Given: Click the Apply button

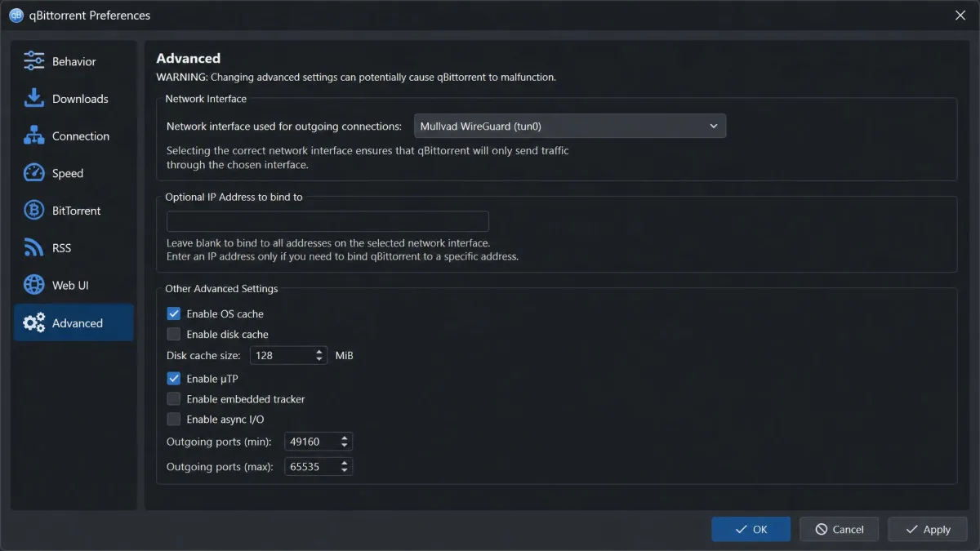Looking at the screenshot, I should point(927,529).
